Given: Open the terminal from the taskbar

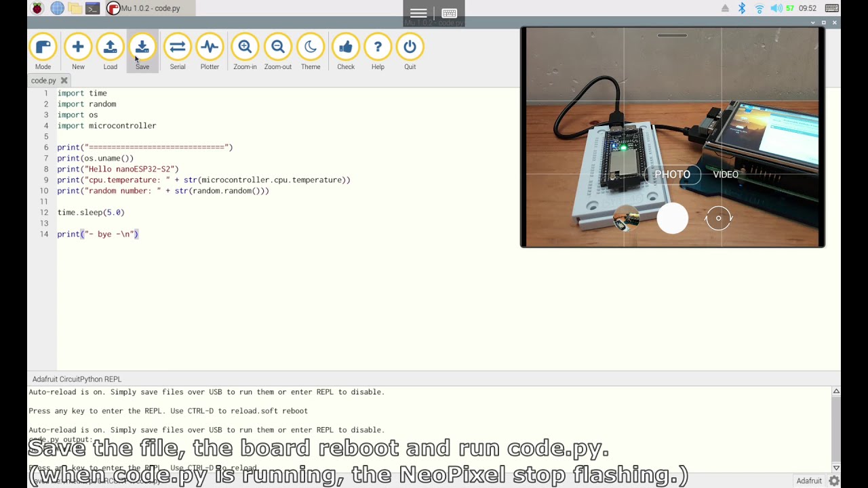Looking at the screenshot, I should (x=93, y=8).
